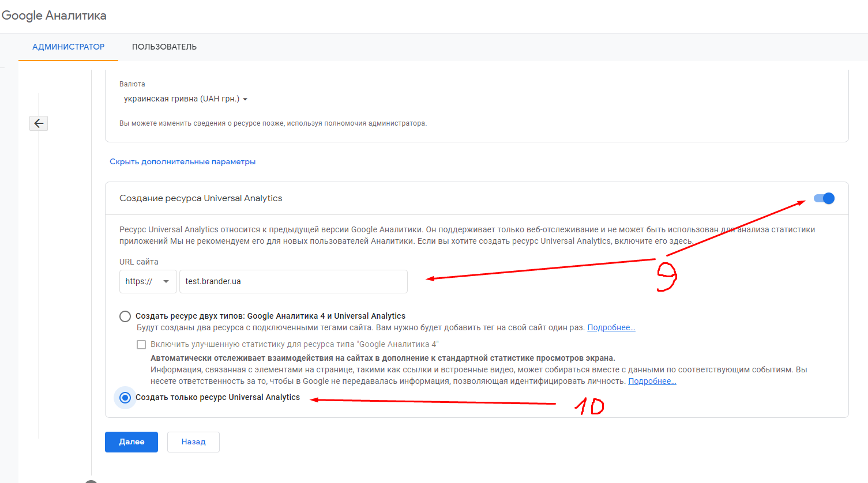868x483 pixels.
Task: Select 'Создать ресурс двух типов' radio option
Action: 125,316
